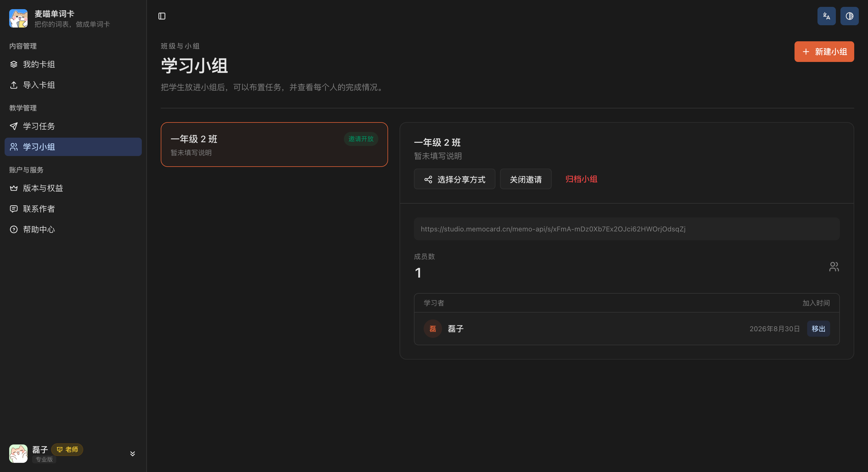Image resolution: width=868 pixels, height=472 pixels.
Task: Open 版本与权益 page
Action: [x=73, y=188]
